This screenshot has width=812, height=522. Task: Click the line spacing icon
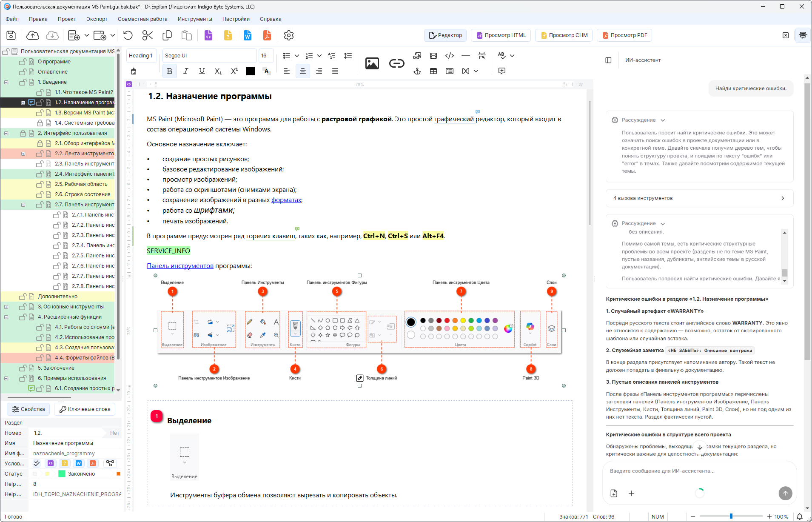348,56
